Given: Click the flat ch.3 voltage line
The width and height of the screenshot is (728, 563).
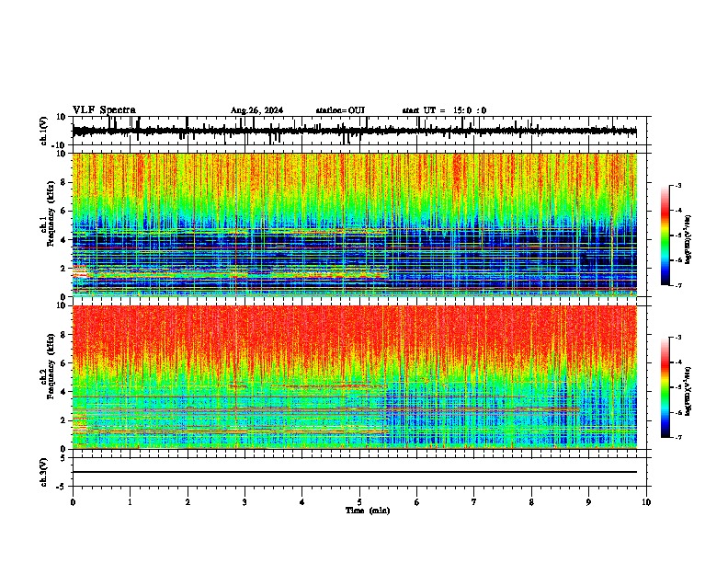Looking at the screenshot, I should click(355, 472).
